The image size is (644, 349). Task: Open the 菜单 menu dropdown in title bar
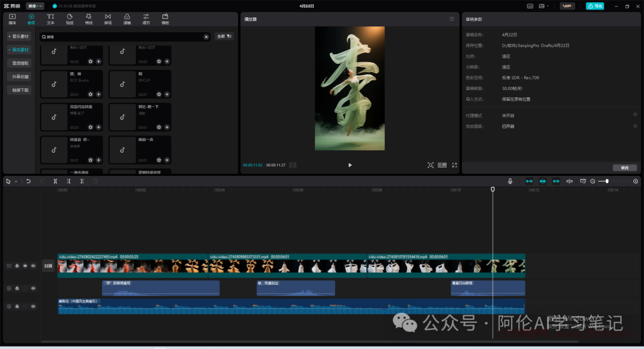point(35,6)
